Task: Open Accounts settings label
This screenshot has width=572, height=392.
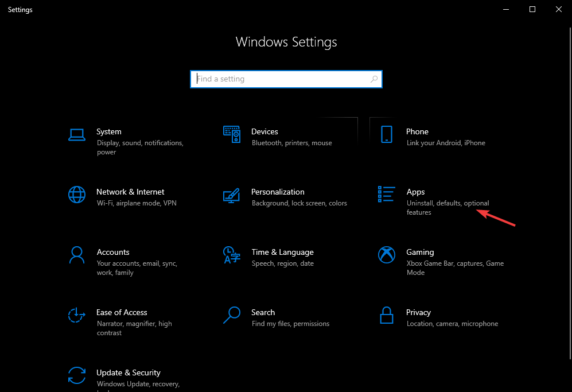Action: pyautogui.click(x=113, y=252)
